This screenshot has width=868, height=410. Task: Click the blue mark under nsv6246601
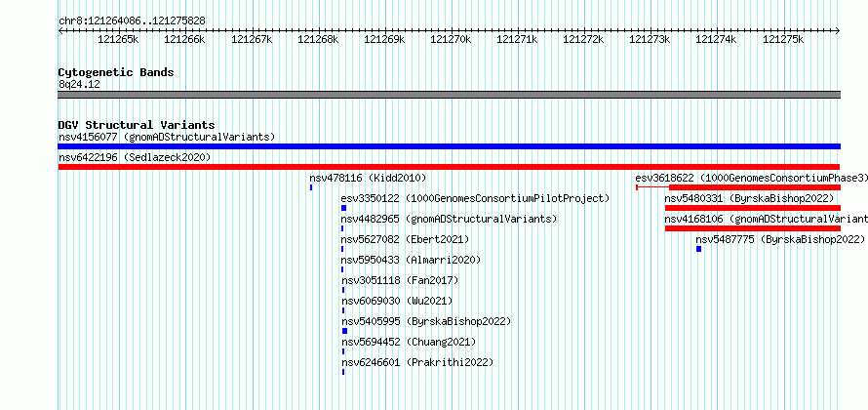tap(343, 372)
